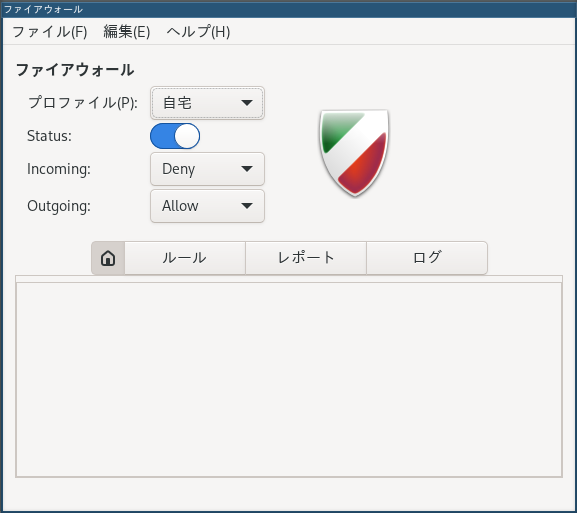The height and width of the screenshot is (513, 577).
Task: Switch to the ルール tab
Action: pyautogui.click(x=185, y=258)
